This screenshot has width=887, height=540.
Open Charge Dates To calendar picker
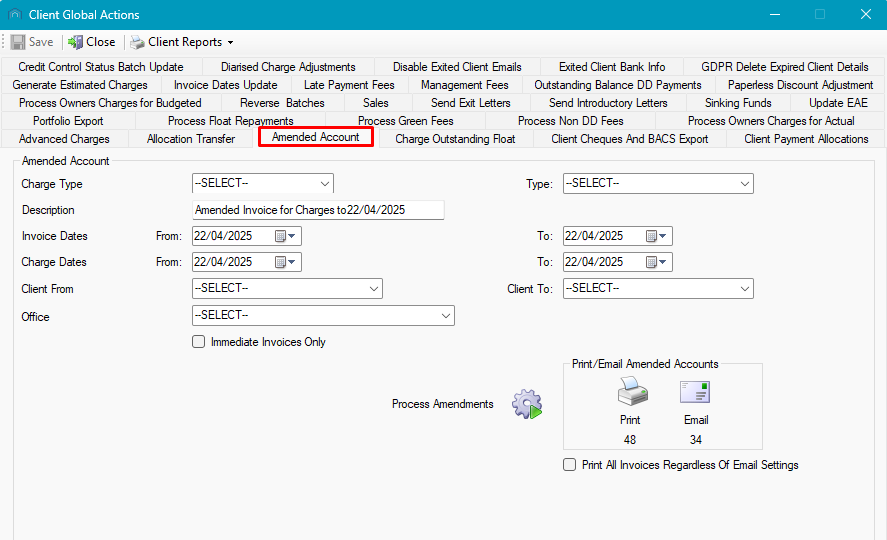click(656, 262)
